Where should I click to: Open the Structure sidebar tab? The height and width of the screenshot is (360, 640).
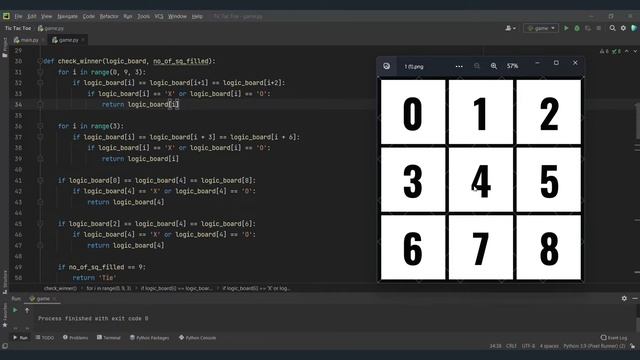[4, 282]
